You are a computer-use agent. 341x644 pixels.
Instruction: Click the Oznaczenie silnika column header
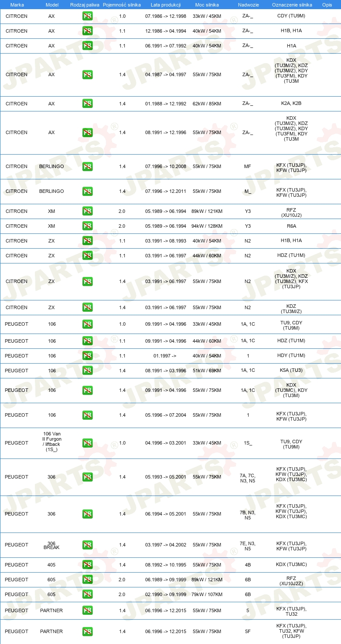(x=292, y=5)
